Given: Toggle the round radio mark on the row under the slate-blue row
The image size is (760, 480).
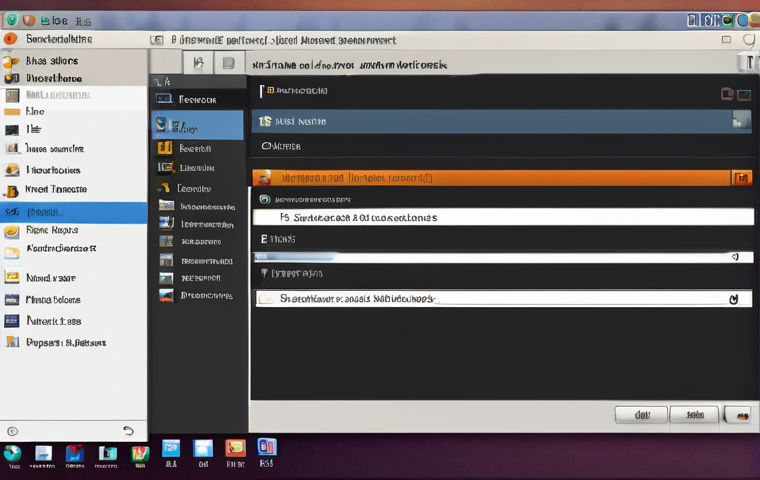Looking at the screenshot, I should pyautogui.click(x=266, y=146).
